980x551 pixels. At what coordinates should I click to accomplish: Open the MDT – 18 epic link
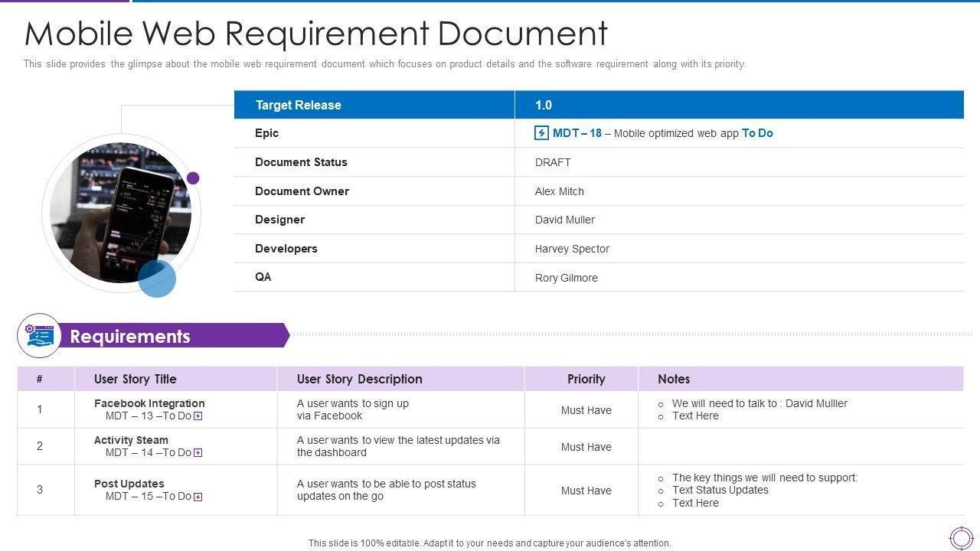pos(577,133)
